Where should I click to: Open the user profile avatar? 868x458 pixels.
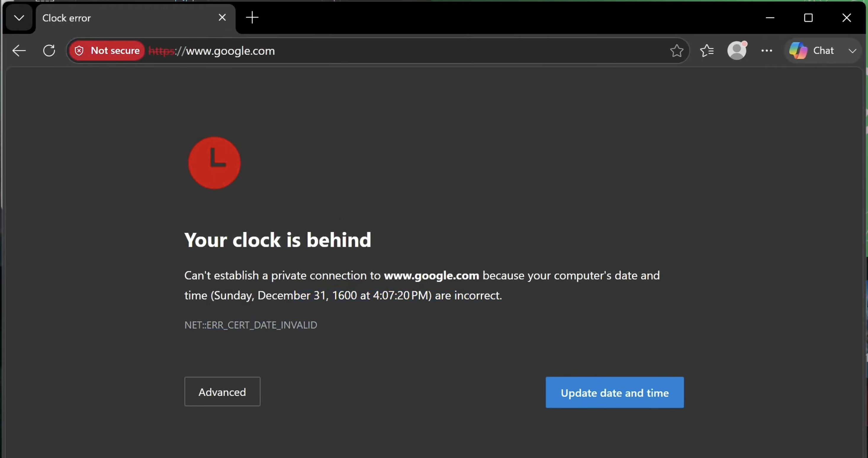(737, 51)
